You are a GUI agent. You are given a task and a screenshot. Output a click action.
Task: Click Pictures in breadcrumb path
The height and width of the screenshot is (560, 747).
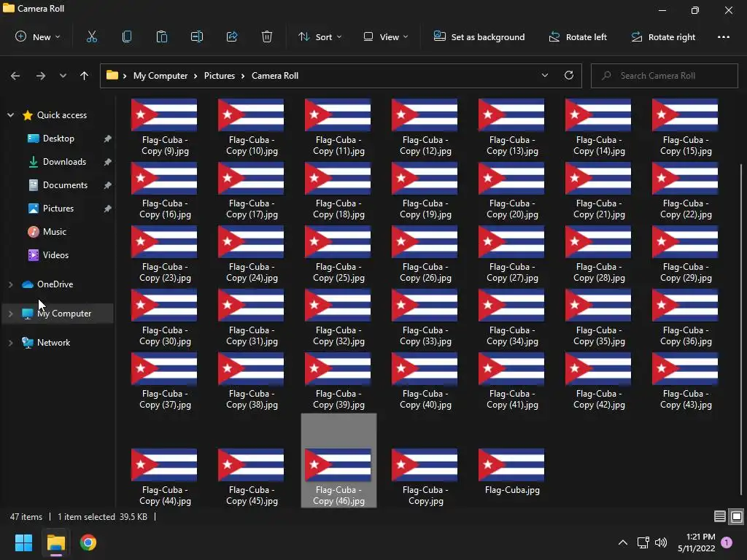pyautogui.click(x=219, y=76)
